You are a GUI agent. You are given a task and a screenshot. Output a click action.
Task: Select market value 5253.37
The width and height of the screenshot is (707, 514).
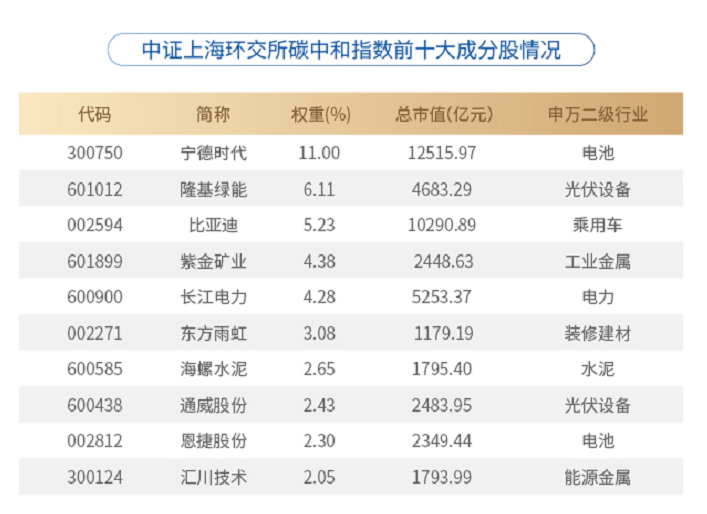pos(442,297)
